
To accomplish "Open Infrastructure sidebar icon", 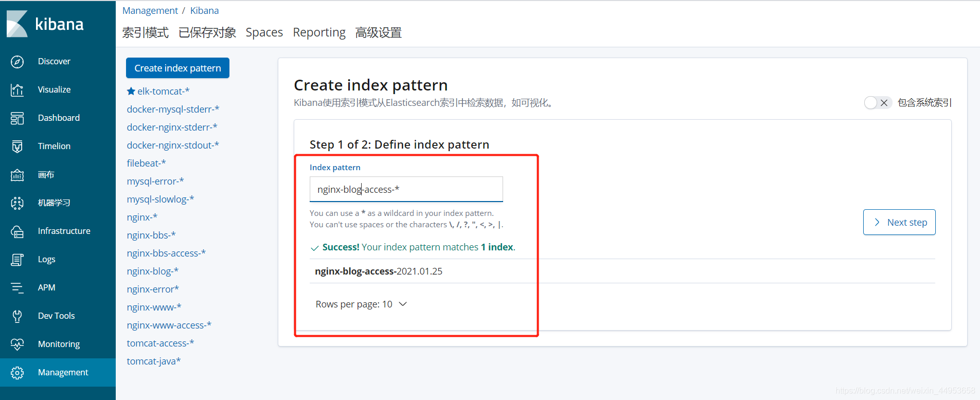I will pyautogui.click(x=17, y=231).
